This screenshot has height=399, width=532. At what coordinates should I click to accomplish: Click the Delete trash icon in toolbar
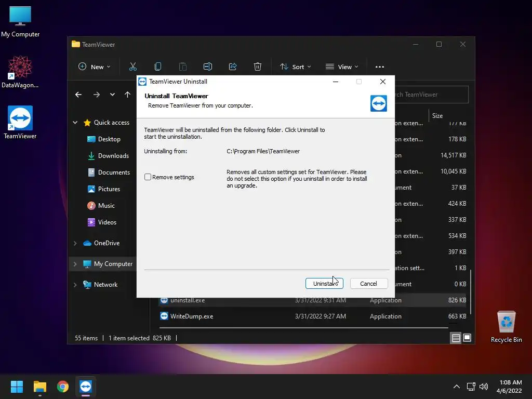258,66
